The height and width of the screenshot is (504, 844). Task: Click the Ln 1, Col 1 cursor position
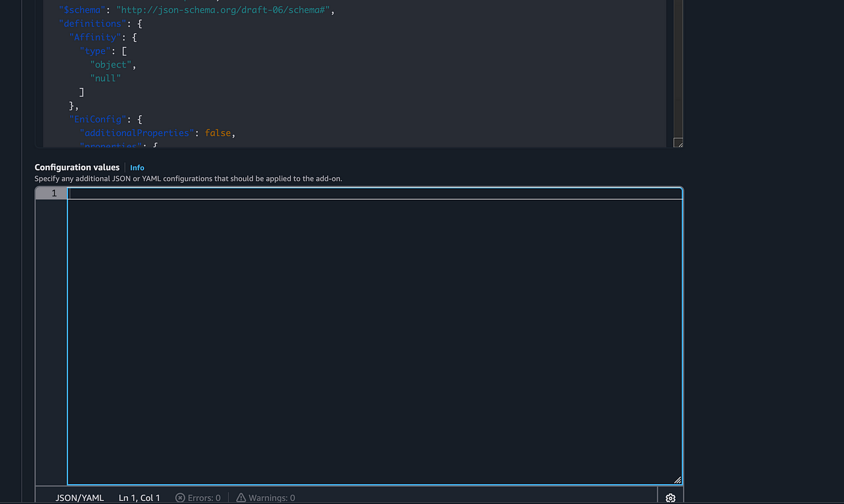[139, 498]
